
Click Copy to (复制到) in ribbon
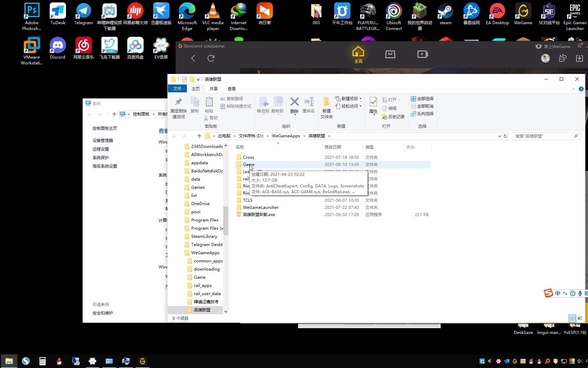tap(278, 105)
